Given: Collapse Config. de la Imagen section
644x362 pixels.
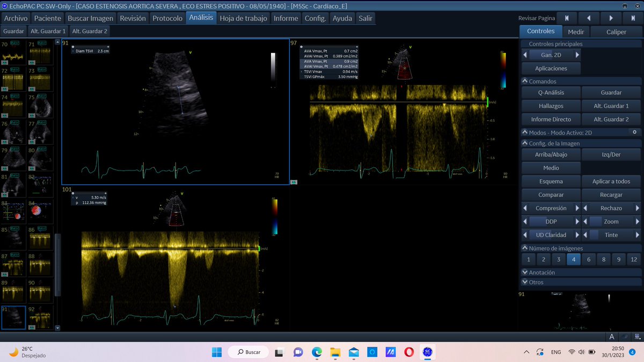Looking at the screenshot, I should point(525,143).
